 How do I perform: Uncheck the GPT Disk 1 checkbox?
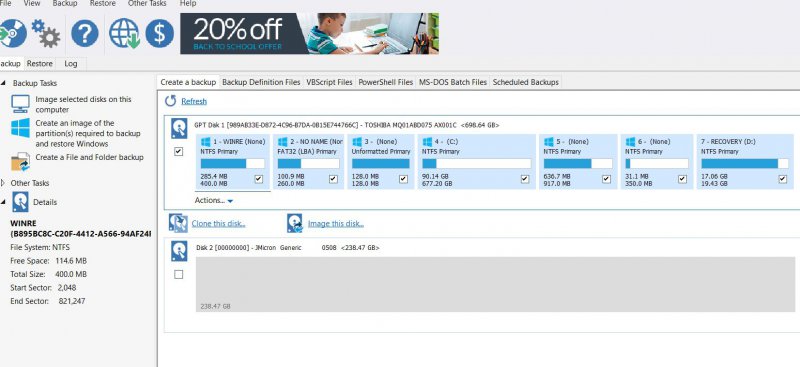(x=179, y=152)
